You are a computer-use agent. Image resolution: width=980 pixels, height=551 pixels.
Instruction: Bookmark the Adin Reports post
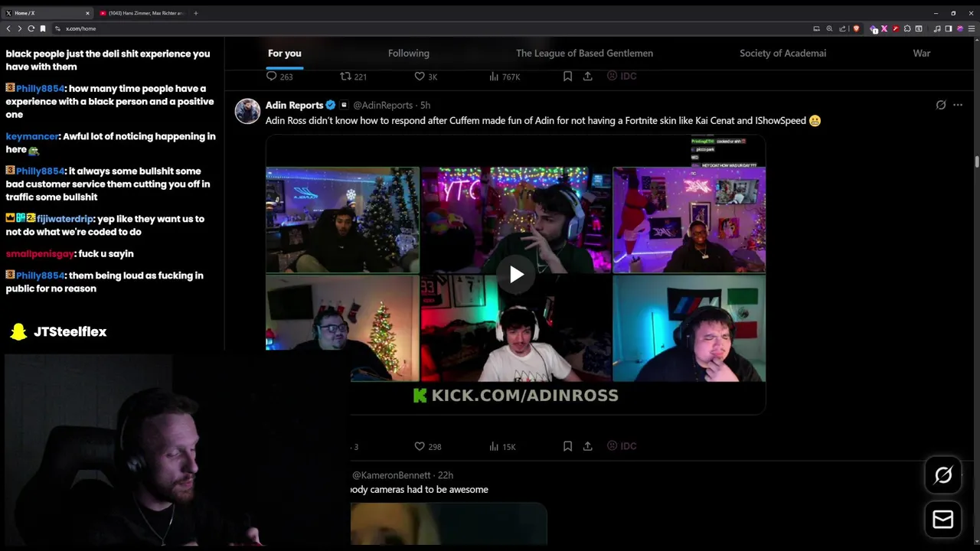pyautogui.click(x=567, y=446)
